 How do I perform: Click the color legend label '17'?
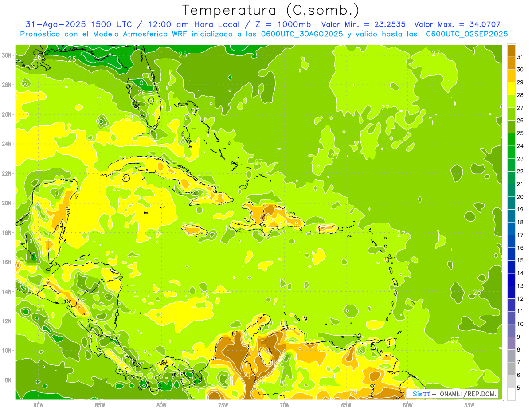(520, 235)
